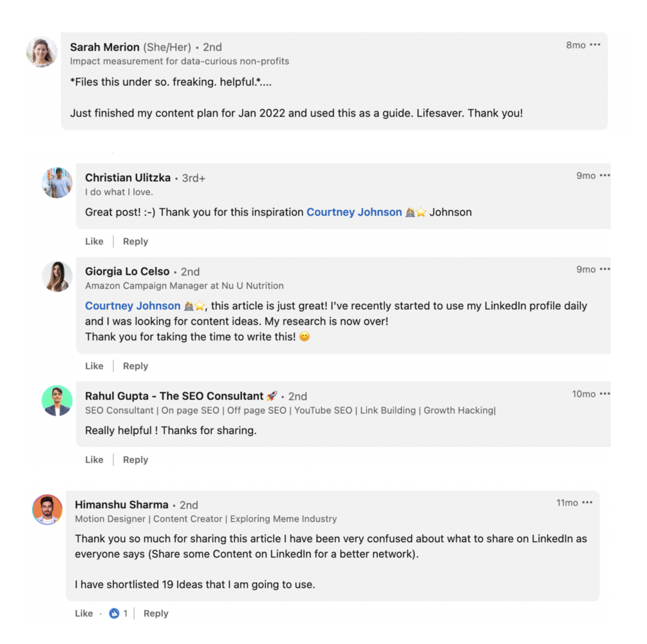This screenshot has width=647, height=644.
Task: Open Courtney Johnson mention in Christian's comment
Action: pos(354,212)
